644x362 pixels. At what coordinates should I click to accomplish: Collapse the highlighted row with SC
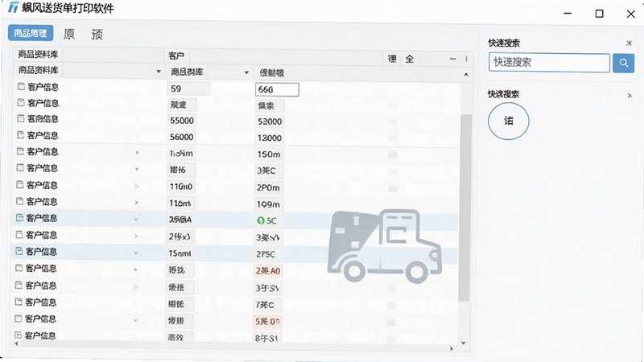136,220
